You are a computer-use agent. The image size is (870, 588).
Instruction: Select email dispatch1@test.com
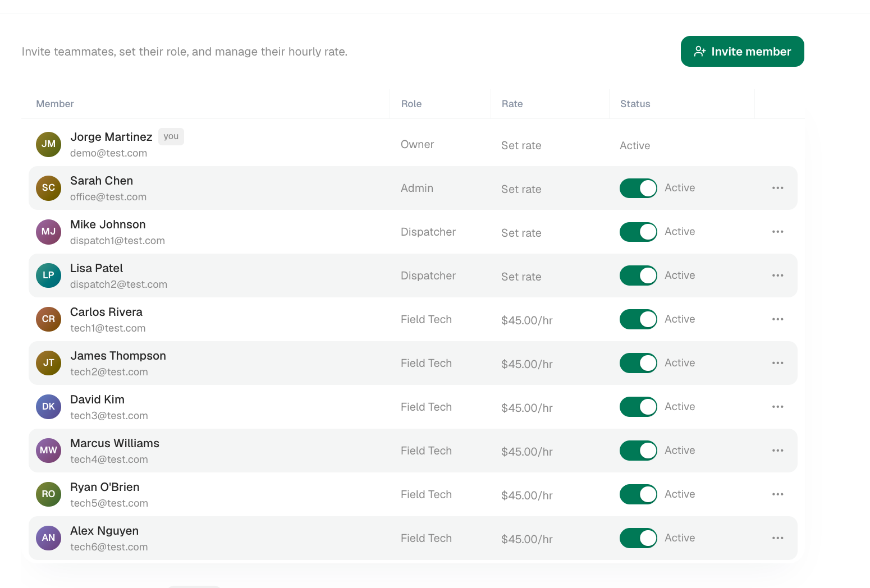tap(117, 241)
